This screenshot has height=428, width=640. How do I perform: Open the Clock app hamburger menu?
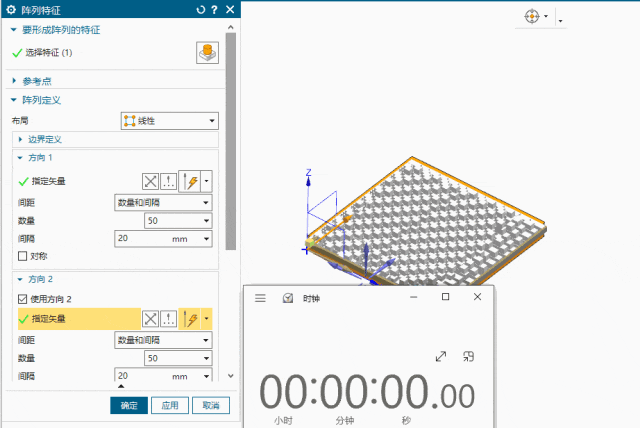pyautogui.click(x=260, y=297)
